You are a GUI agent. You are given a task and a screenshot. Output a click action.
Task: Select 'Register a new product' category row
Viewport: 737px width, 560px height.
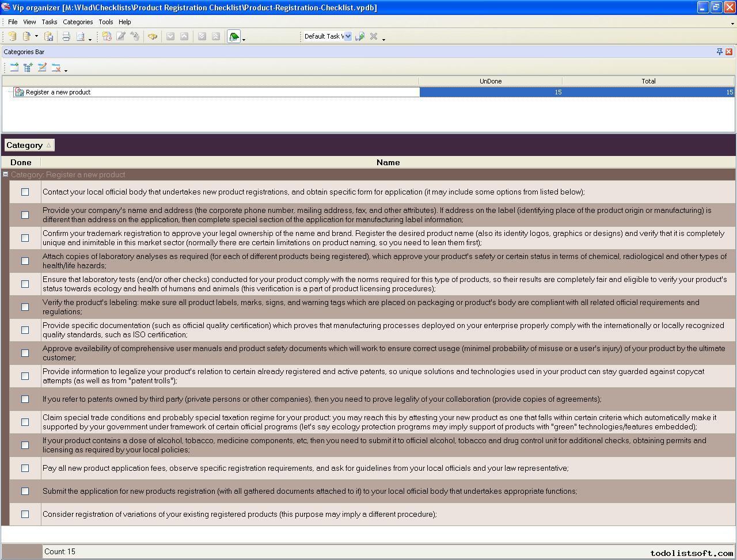coord(58,92)
